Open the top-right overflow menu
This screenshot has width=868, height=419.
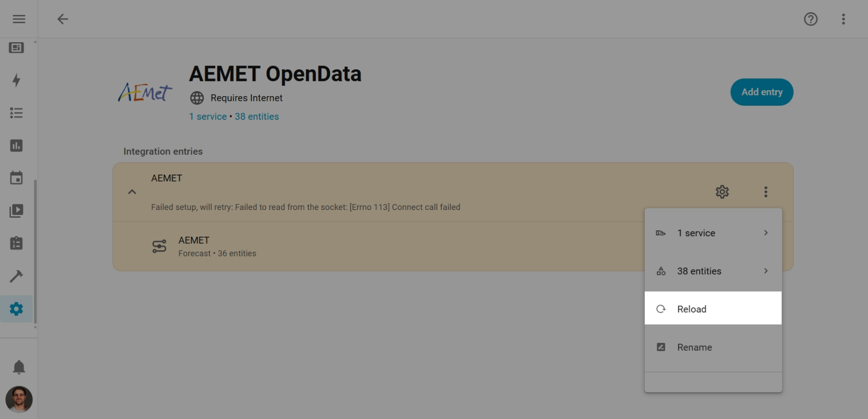point(843,19)
